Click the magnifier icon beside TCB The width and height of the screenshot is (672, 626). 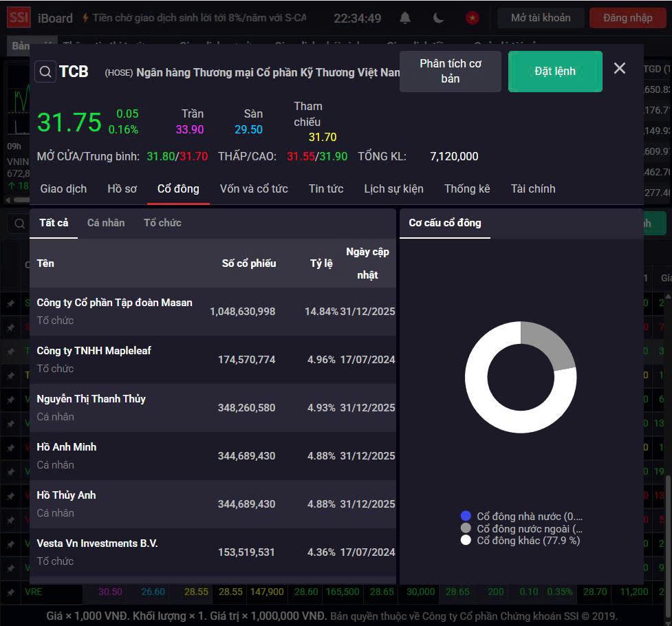coord(45,72)
